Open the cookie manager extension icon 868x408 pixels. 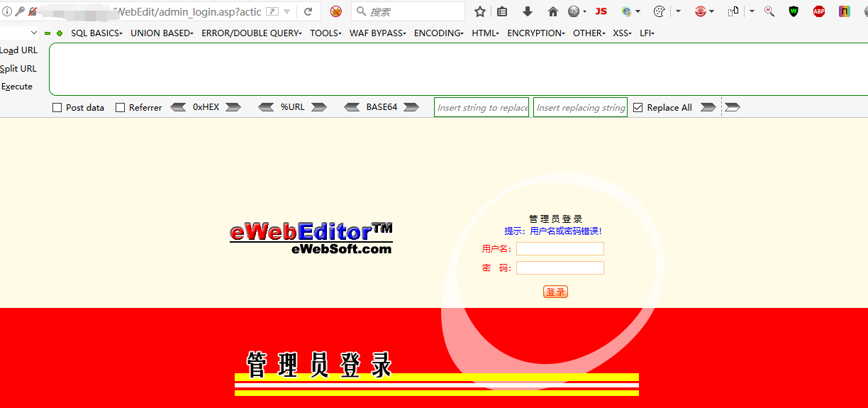click(x=659, y=11)
